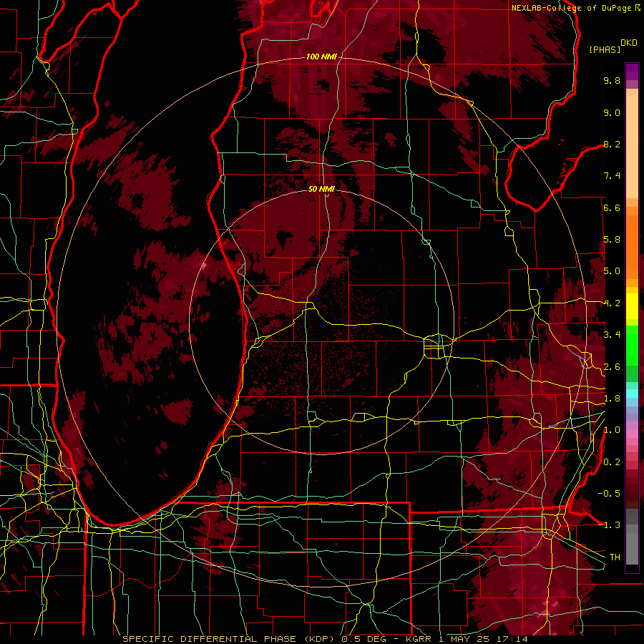Click the 9.0 colorbar value
The height and width of the screenshot is (644, 644).
612,112
